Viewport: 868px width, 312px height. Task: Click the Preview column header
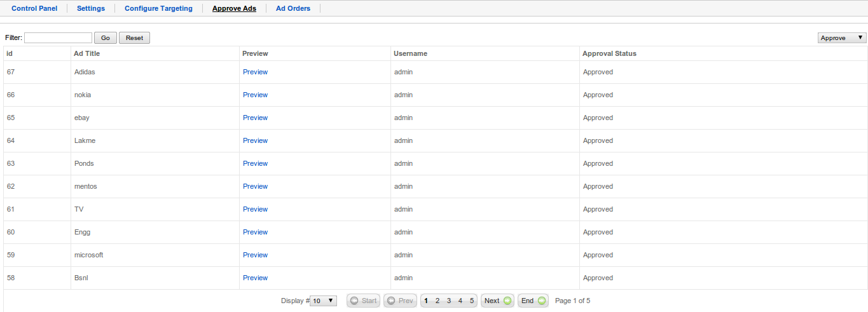click(x=255, y=53)
